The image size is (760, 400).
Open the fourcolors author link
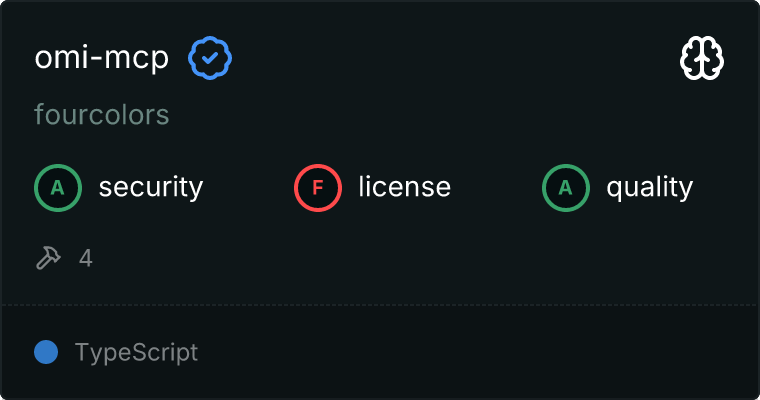101,115
